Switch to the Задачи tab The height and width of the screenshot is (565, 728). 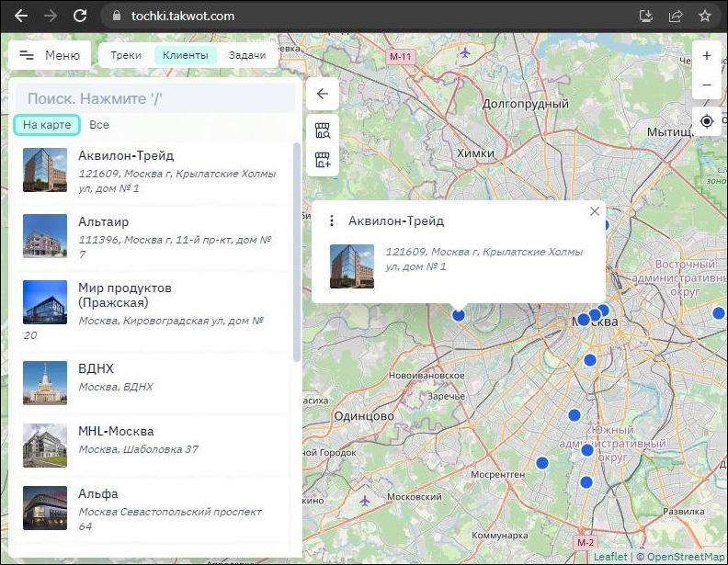pyautogui.click(x=247, y=55)
